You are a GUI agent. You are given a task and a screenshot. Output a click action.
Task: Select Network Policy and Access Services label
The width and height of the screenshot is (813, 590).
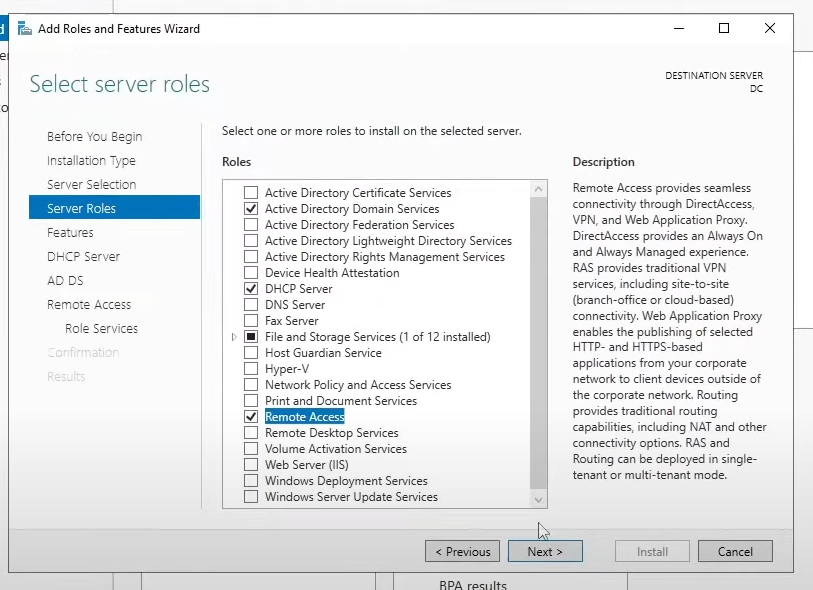tap(358, 385)
